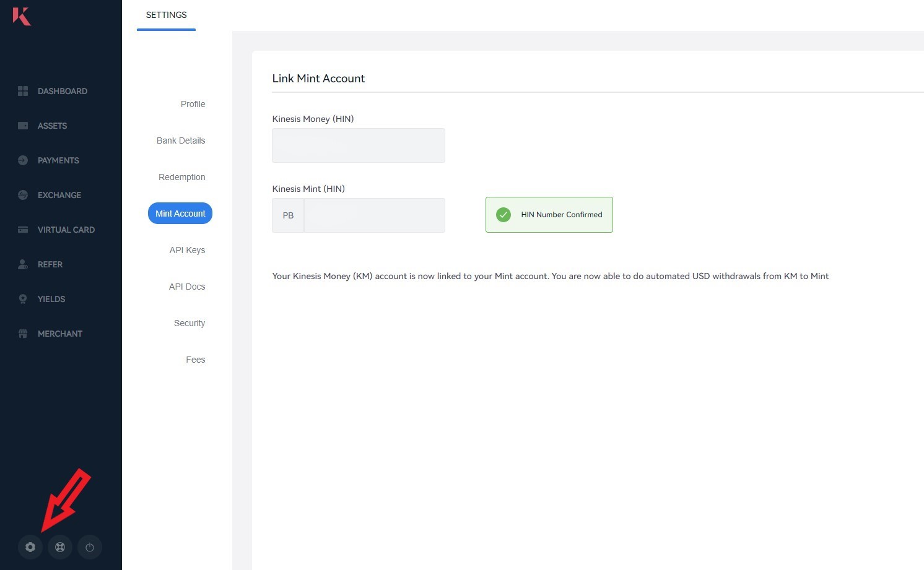924x570 pixels.
Task: Open the API Keys settings
Action: (x=187, y=250)
